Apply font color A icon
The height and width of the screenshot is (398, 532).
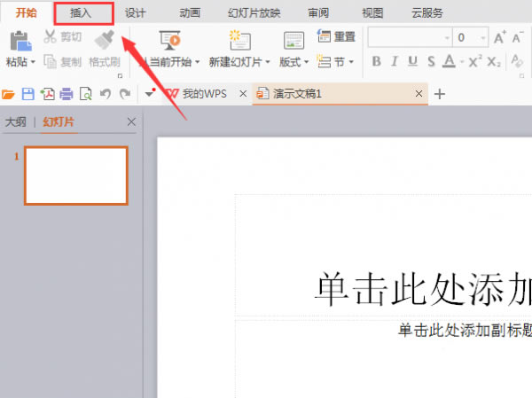tap(450, 61)
